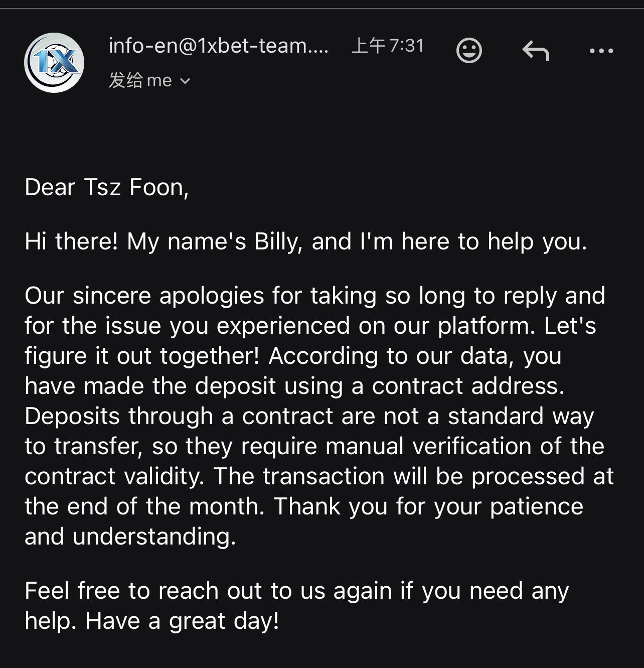Viewport: 644px width, 668px height.
Task: Tap 'Thank you for your patience'
Action: pyautogui.click(x=428, y=506)
